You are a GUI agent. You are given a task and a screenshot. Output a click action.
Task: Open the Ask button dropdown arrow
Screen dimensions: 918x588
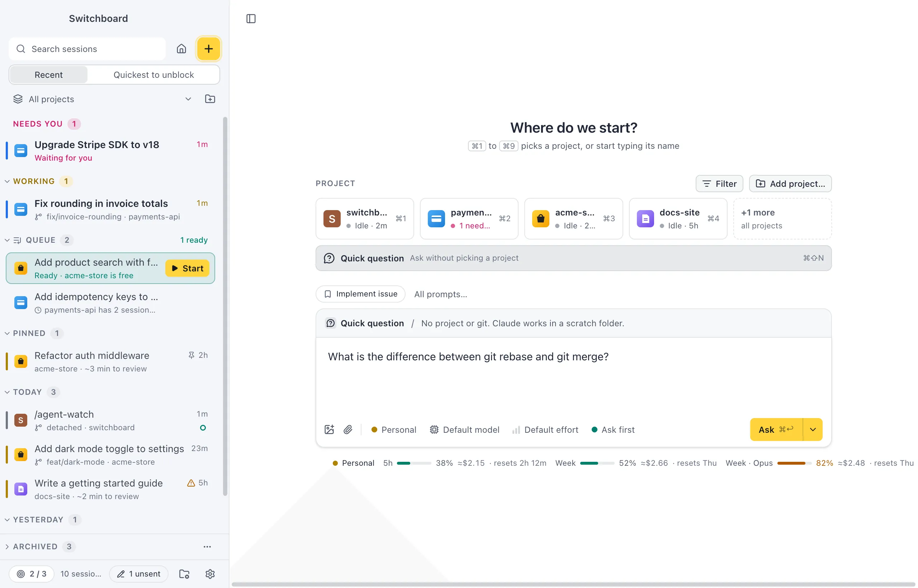pyautogui.click(x=813, y=430)
